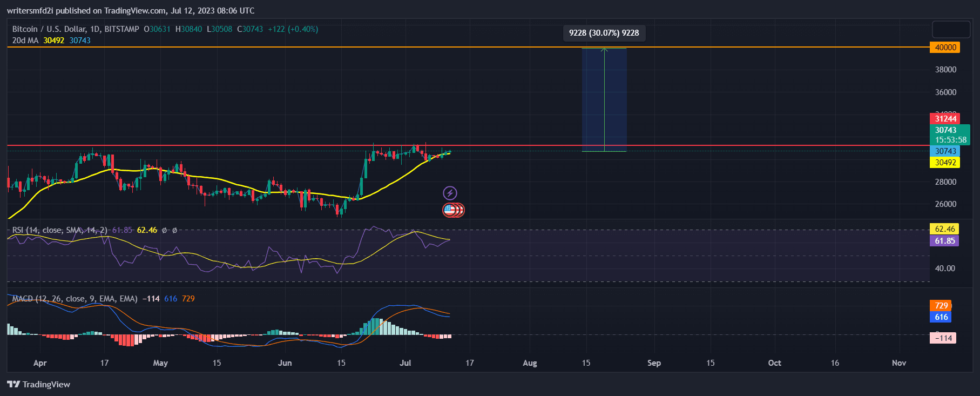Click the Jul label on time axis

[x=405, y=363]
